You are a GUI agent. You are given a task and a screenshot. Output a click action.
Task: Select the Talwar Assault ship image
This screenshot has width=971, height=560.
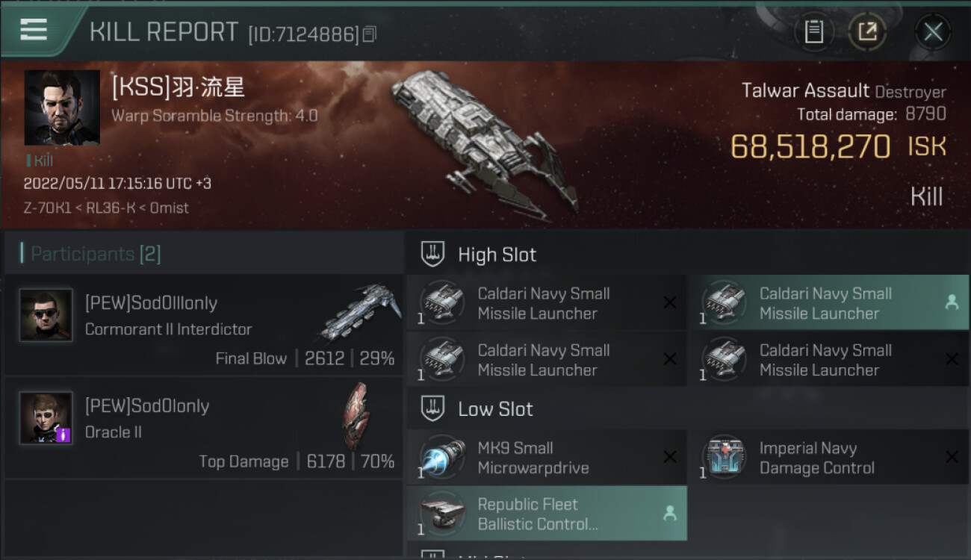pyautogui.click(x=484, y=138)
